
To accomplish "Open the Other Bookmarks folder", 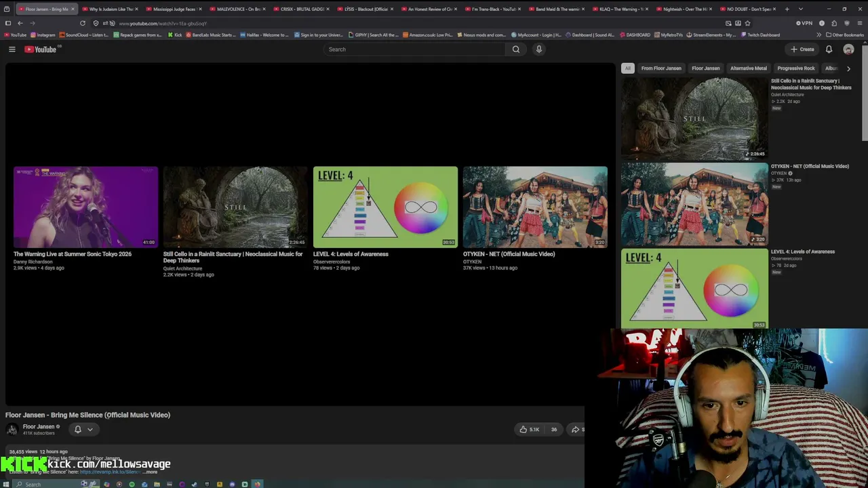I will point(845,35).
